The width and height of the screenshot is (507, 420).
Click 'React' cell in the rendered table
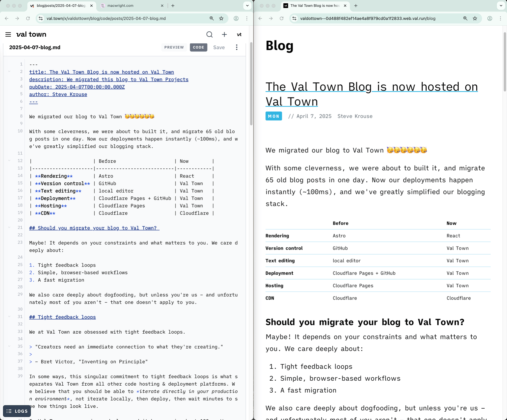point(453,236)
